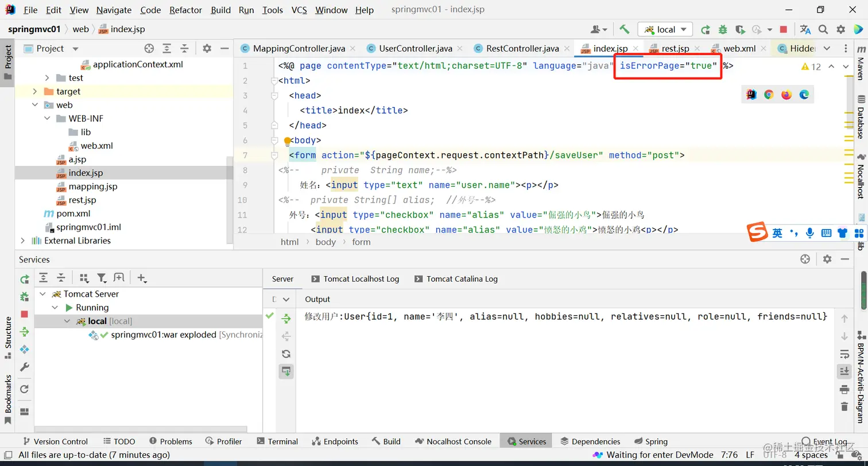Open the Project panel options gear
The image size is (868, 466).
(207, 49)
